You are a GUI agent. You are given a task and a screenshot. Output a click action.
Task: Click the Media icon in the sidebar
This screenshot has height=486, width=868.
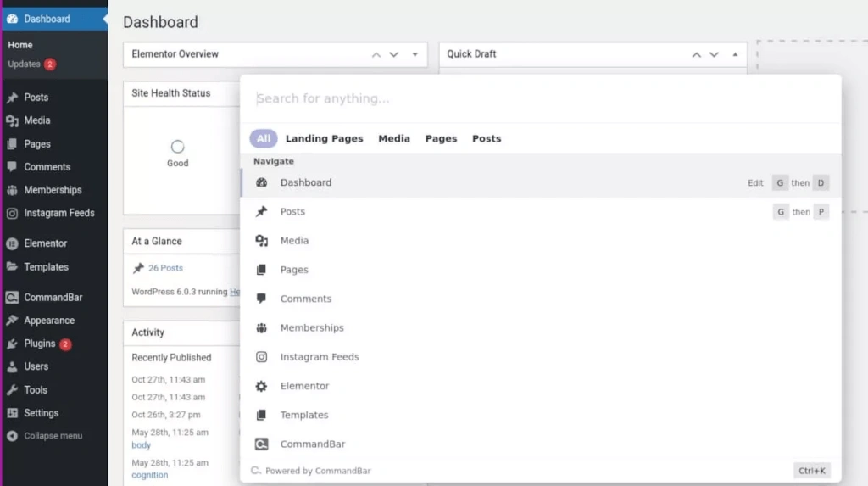click(x=12, y=120)
